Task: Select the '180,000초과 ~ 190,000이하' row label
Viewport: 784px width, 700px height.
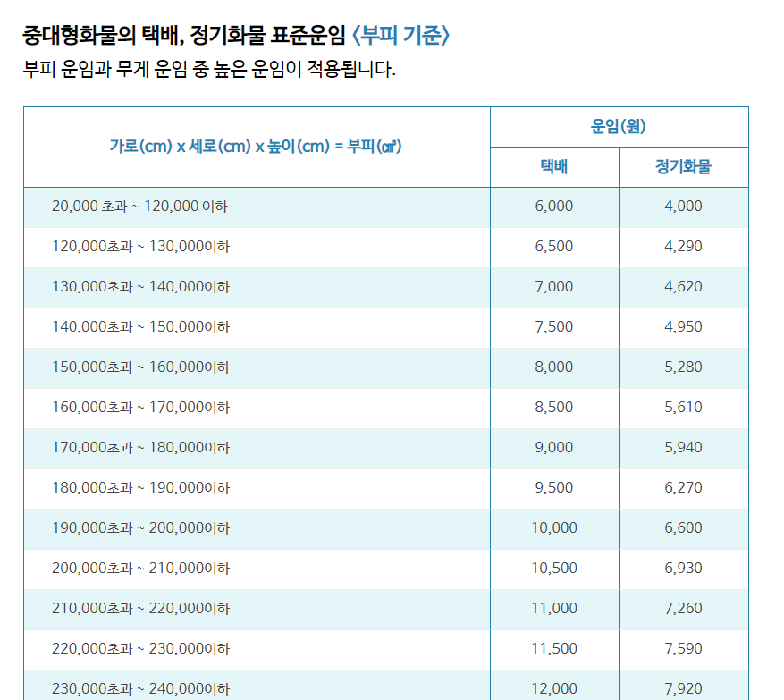Action: tap(140, 488)
